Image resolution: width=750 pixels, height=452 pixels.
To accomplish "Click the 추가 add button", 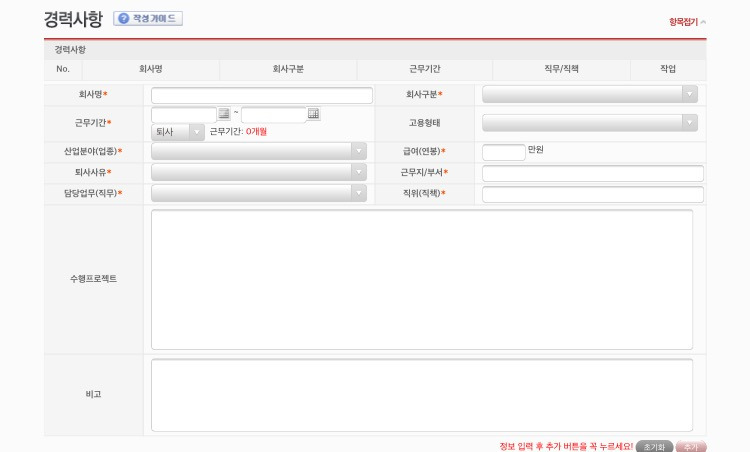I will coord(691,447).
